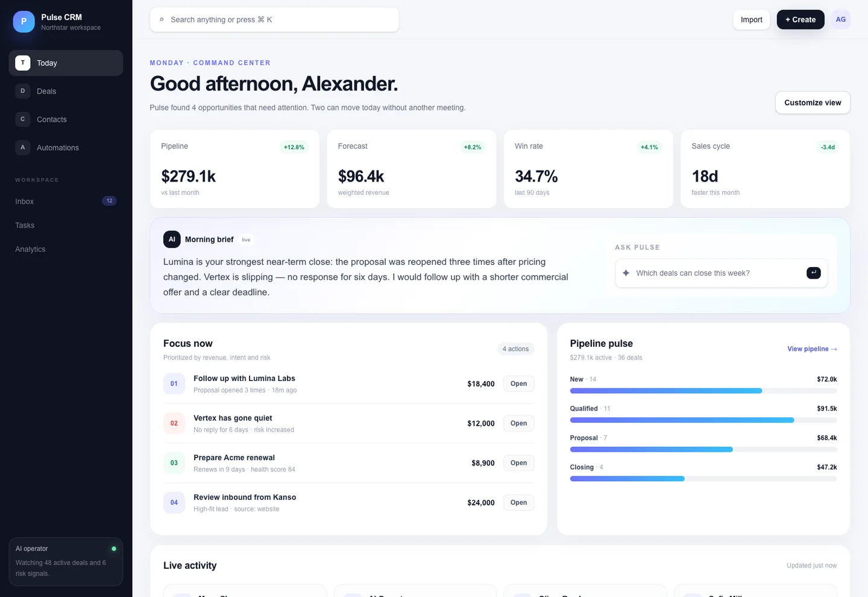Click the +8.2% forecast change badge
This screenshot has width=868, height=597.
click(x=473, y=147)
